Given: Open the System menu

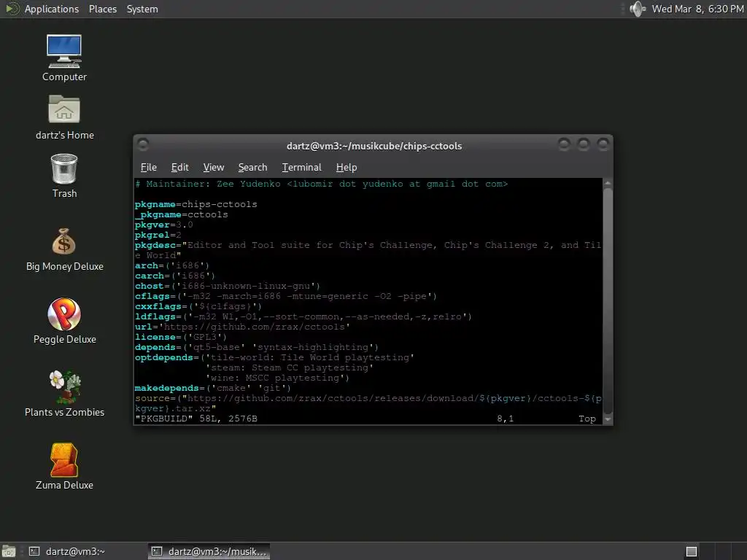Looking at the screenshot, I should point(142,9).
